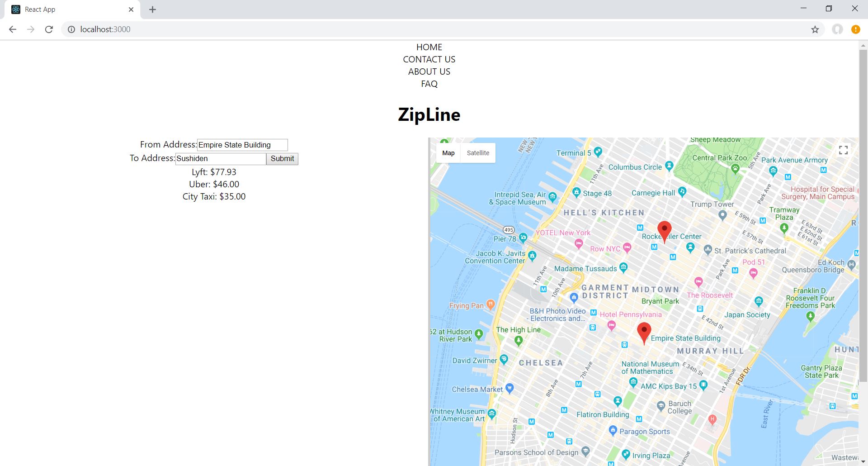868x466 pixels.
Task: Click the red pin at Rockefeller Center
Action: point(664,233)
